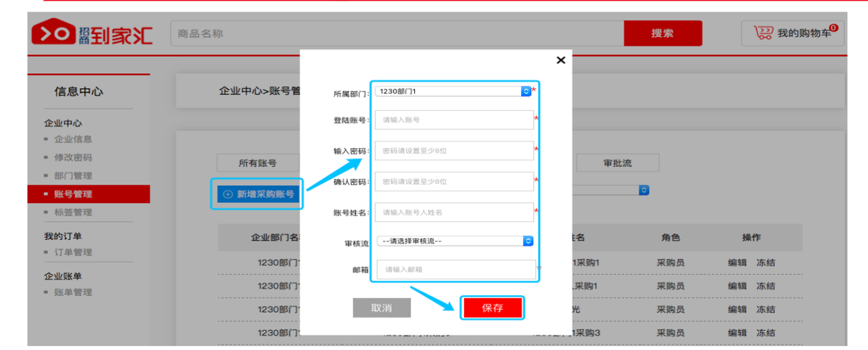Focus the 商品名称 search field
The width and height of the screenshot is (868, 350).
point(397,33)
